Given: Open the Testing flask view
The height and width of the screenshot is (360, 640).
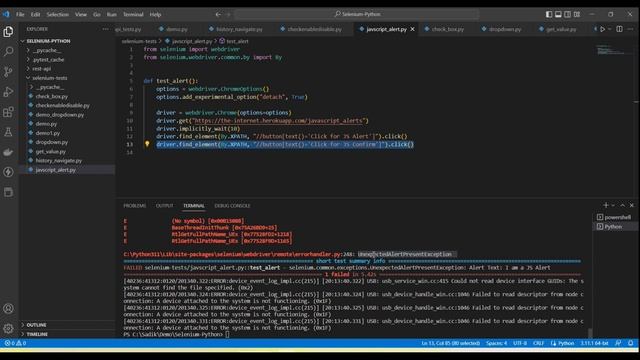Looking at the screenshot, I should pos(8,132).
